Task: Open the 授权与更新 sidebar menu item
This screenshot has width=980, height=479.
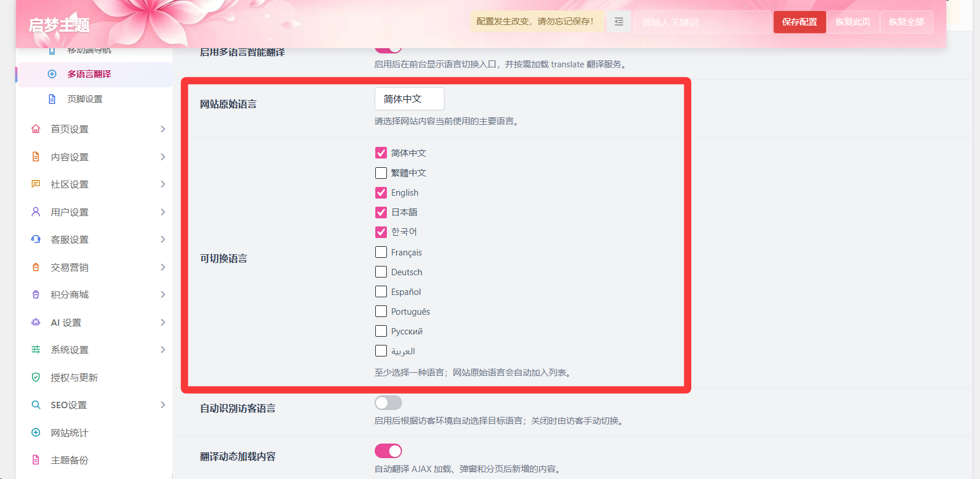Action: point(95,377)
